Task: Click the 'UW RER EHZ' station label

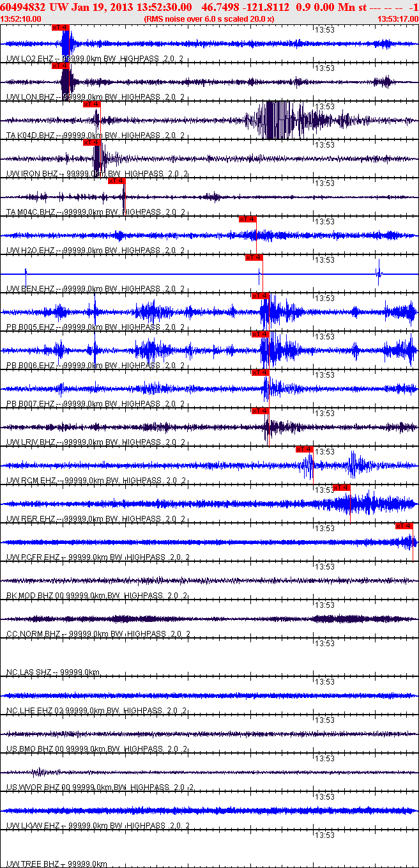Action: coord(31,519)
